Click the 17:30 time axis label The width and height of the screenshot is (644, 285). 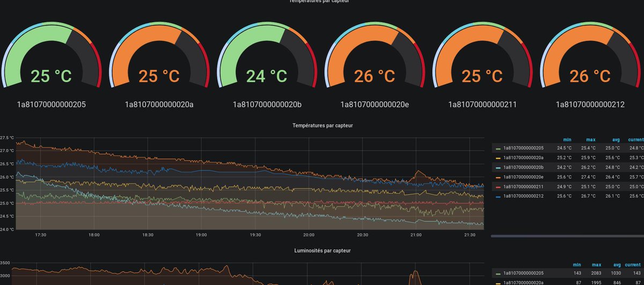coord(40,235)
